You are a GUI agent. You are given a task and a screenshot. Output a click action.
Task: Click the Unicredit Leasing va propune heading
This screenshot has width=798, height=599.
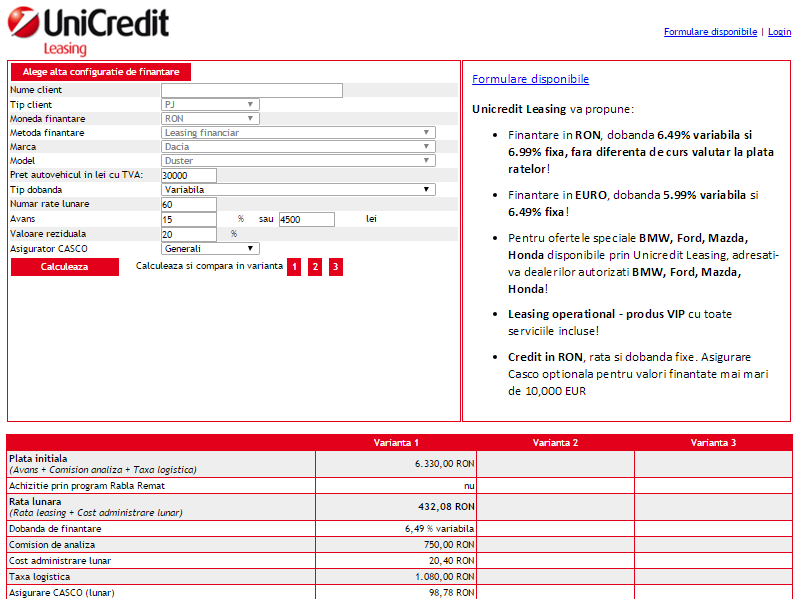tap(553, 109)
